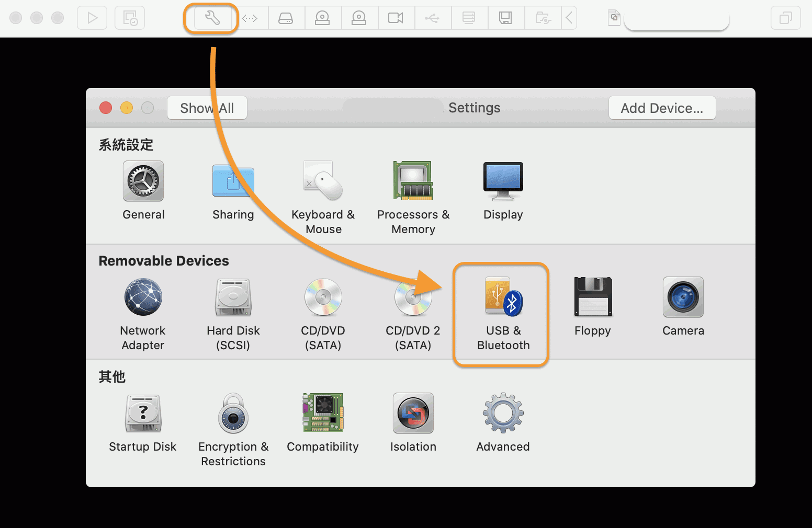Open the Advanced gear settings
This screenshot has height=528, width=812.
[x=502, y=414]
